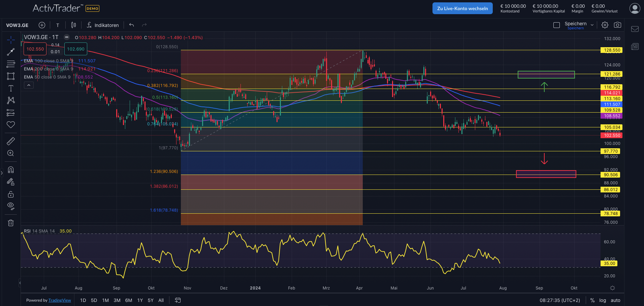Open the TradingView link
The image size is (644, 306).
tap(60, 300)
